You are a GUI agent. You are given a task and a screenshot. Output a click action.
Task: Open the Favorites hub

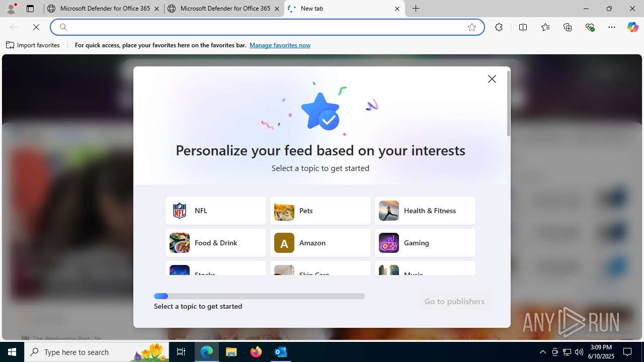[545, 27]
